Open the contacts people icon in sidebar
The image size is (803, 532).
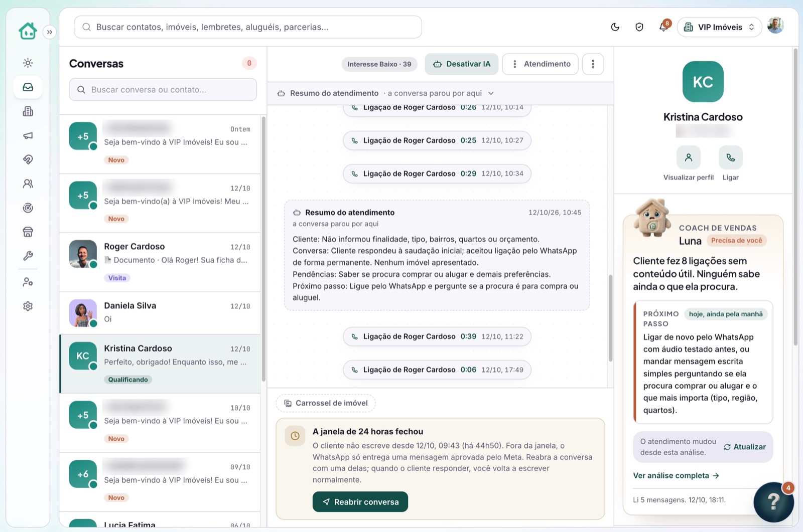click(x=28, y=184)
